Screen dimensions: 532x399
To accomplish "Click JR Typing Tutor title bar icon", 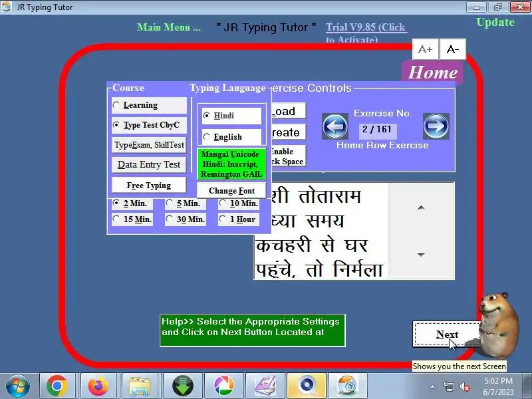I will tap(7, 7).
